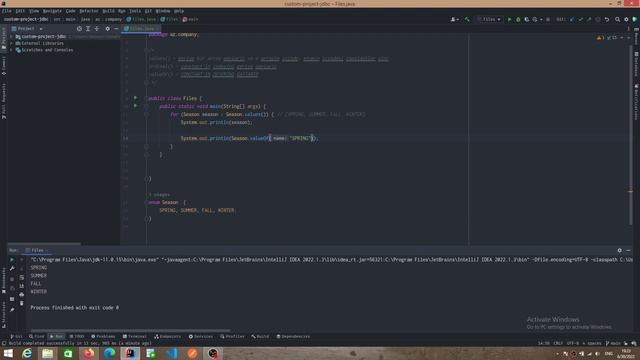Open the Endpoints tool window button
640x360 pixels.
[167, 336]
